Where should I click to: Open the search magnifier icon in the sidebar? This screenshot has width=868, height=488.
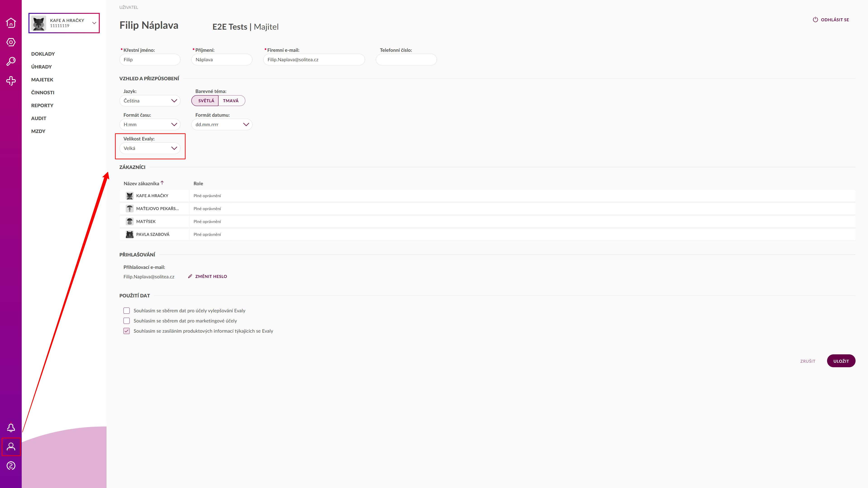pos(11,61)
